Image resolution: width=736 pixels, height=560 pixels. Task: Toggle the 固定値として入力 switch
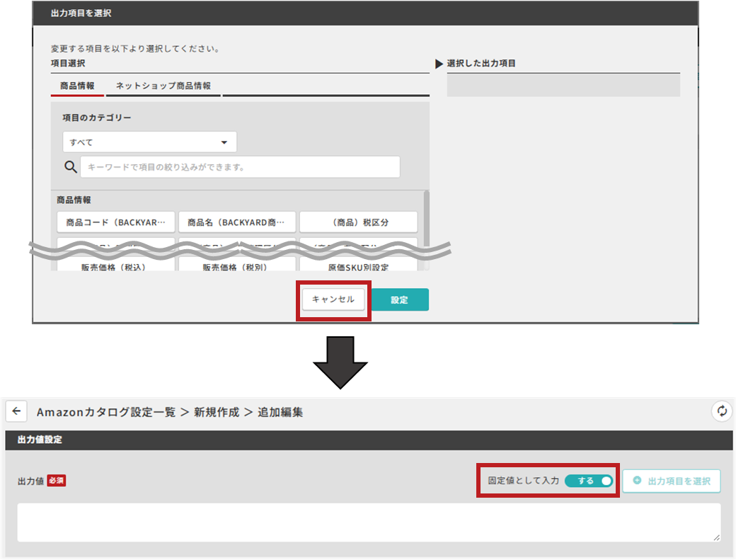pyautogui.click(x=589, y=481)
